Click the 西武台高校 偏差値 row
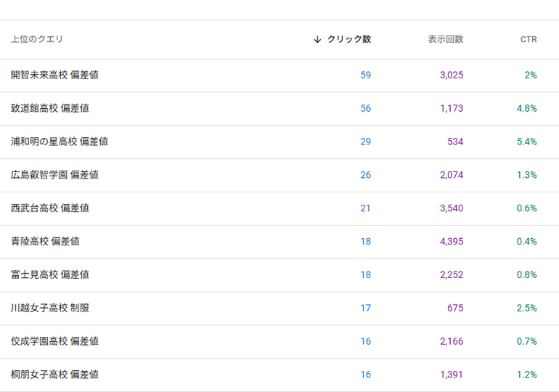The image size is (559, 392). pyautogui.click(x=50, y=208)
